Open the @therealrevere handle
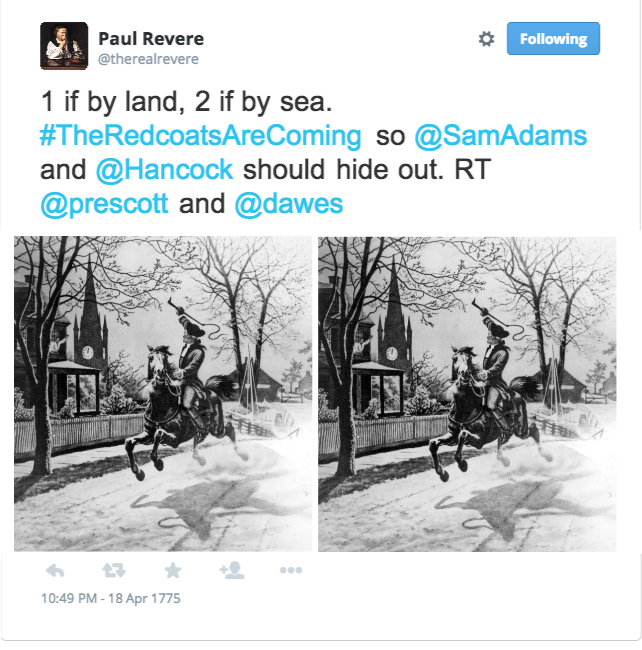 pos(148,59)
